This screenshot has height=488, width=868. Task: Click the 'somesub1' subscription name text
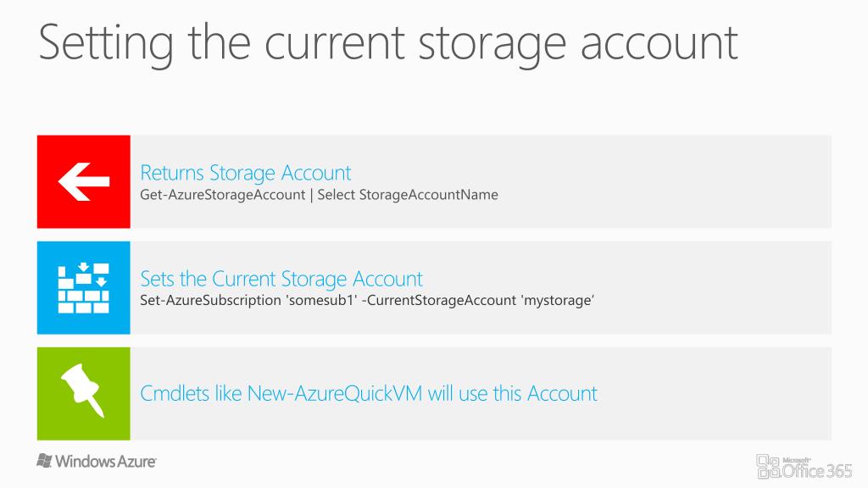coord(321,301)
